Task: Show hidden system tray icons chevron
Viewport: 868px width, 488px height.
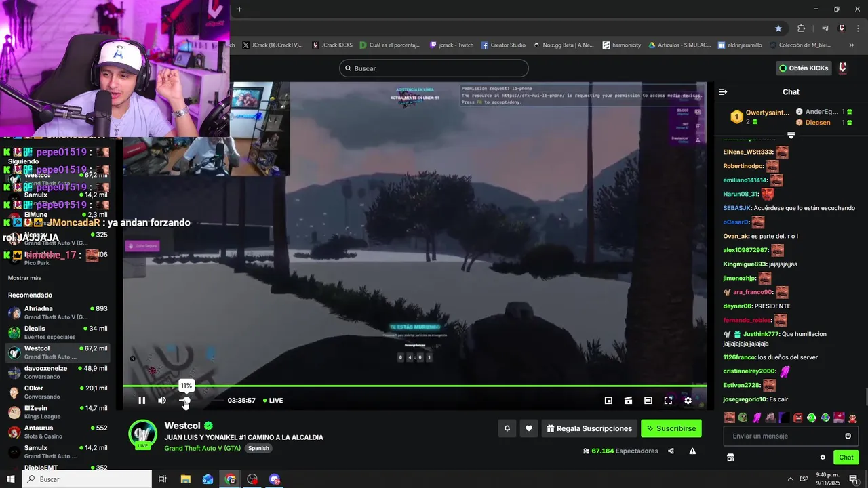Action: pyautogui.click(x=789, y=479)
